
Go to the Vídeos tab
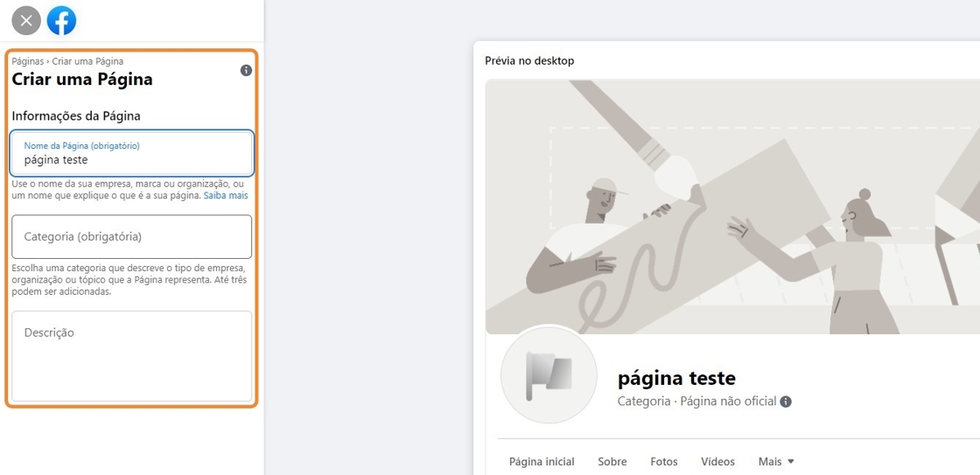pos(717,461)
